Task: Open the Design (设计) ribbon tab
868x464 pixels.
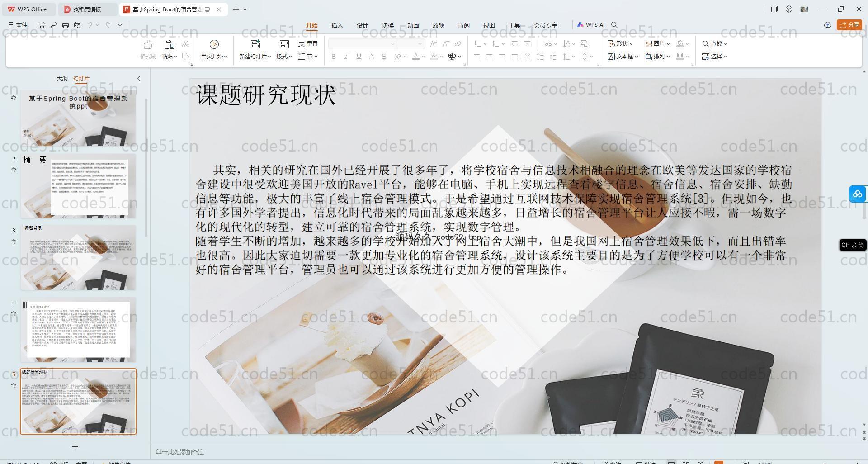Action: pos(363,25)
